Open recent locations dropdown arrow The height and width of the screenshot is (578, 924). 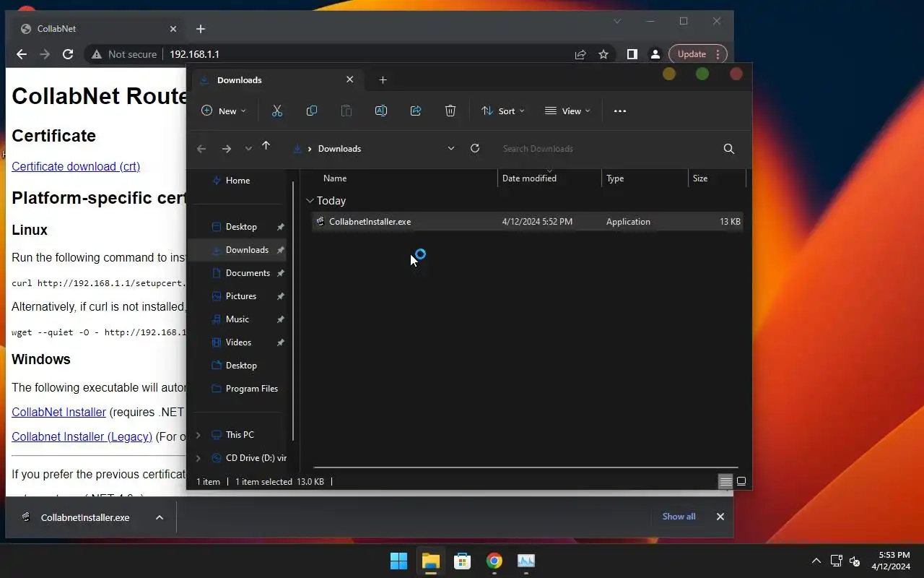[x=248, y=148]
